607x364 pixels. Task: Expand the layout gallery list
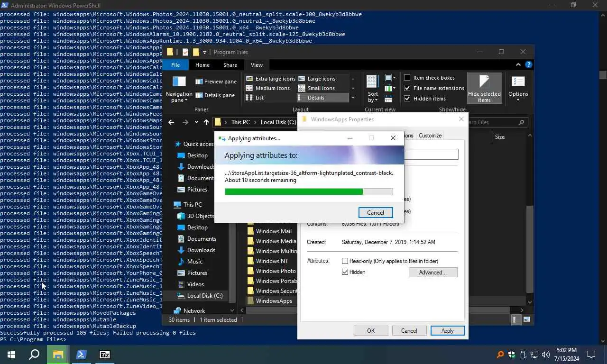pyautogui.click(x=353, y=98)
